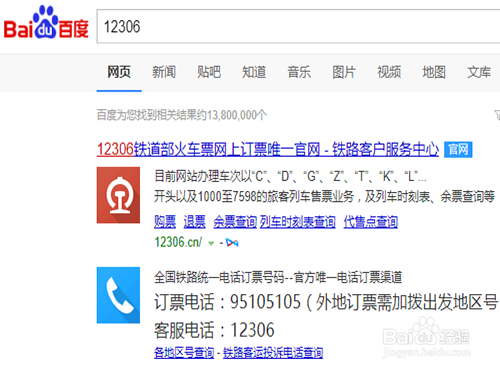Open the 余票查询 link

point(235,222)
